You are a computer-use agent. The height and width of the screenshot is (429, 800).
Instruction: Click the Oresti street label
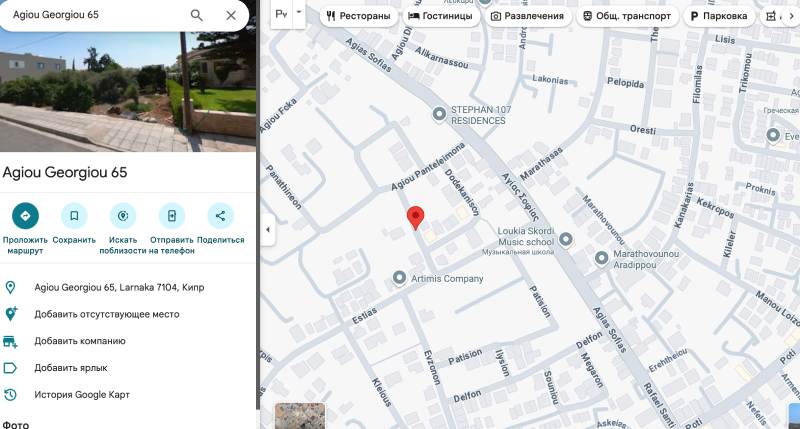click(x=643, y=130)
